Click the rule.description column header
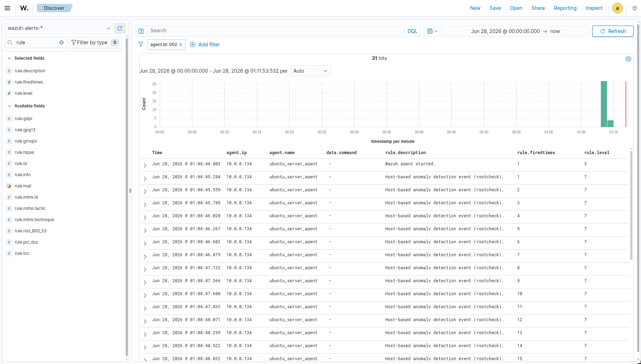This screenshot has height=364, width=641. click(x=405, y=153)
